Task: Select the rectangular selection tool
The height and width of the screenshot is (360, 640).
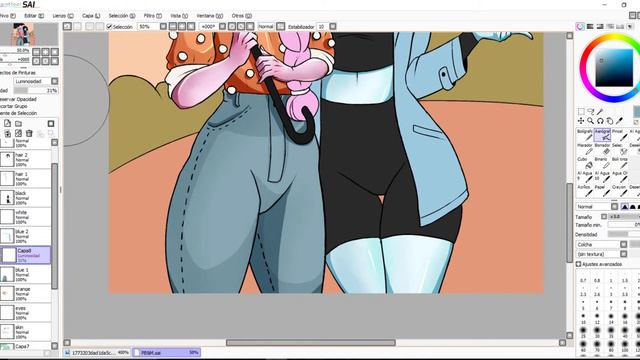Action: [x=581, y=111]
